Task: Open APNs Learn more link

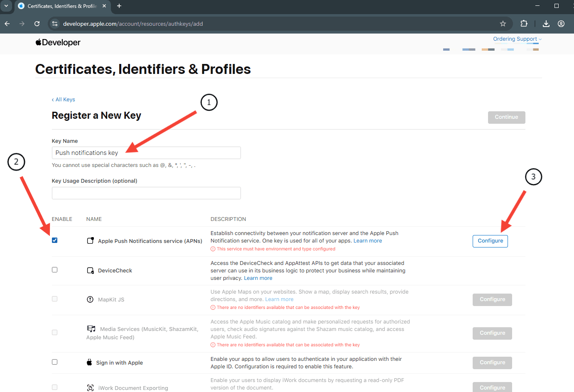Action: click(368, 241)
